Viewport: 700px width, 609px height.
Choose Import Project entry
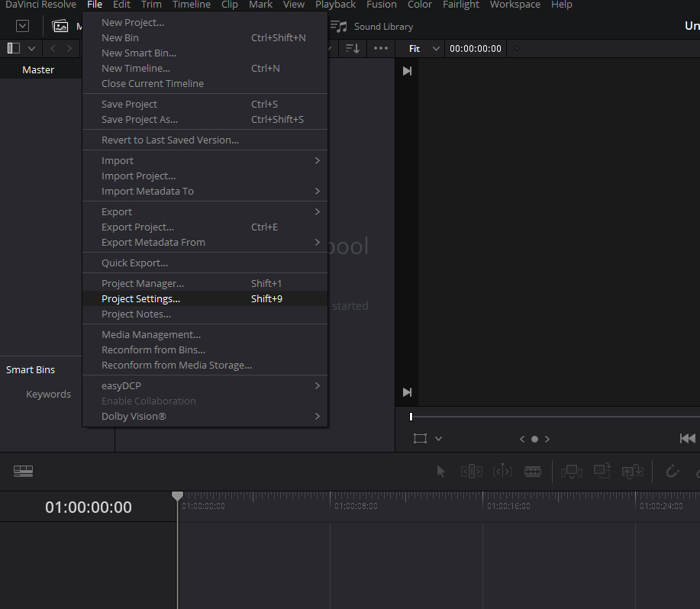pos(205,176)
